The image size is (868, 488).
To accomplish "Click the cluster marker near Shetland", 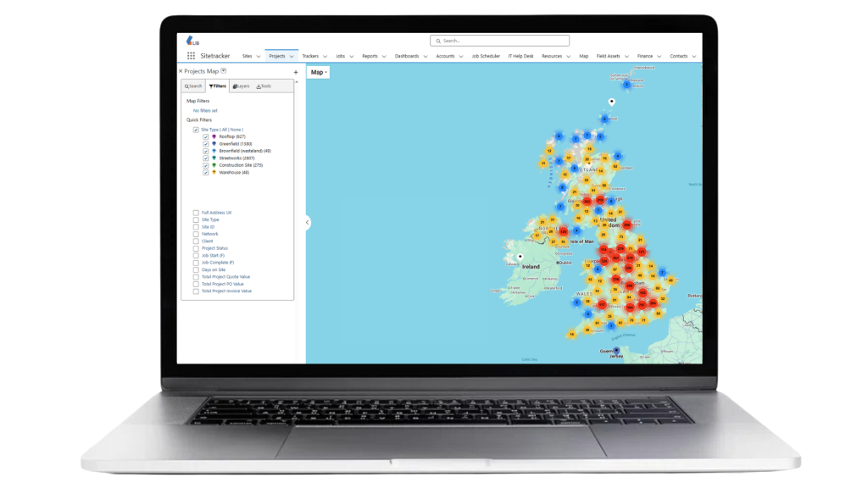I will point(627,84).
